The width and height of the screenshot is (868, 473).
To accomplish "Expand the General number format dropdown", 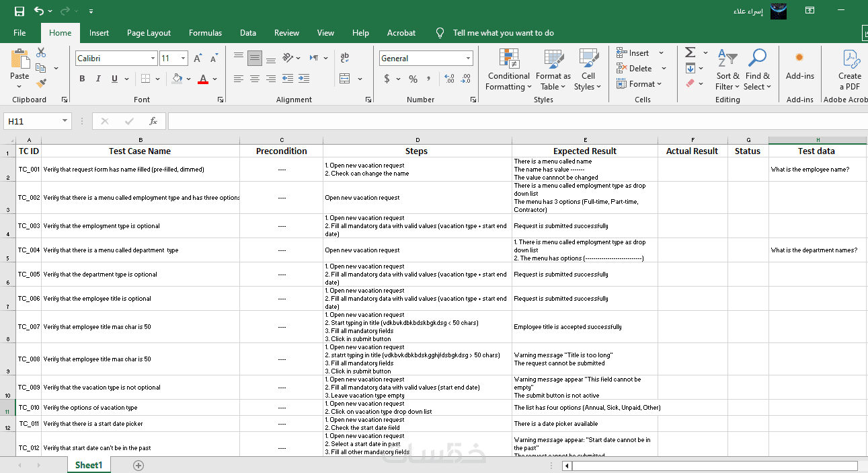I will click(468, 59).
